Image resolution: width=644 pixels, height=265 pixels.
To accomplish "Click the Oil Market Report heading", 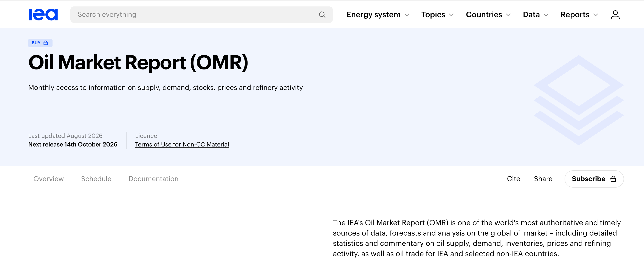I will [138, 62].
